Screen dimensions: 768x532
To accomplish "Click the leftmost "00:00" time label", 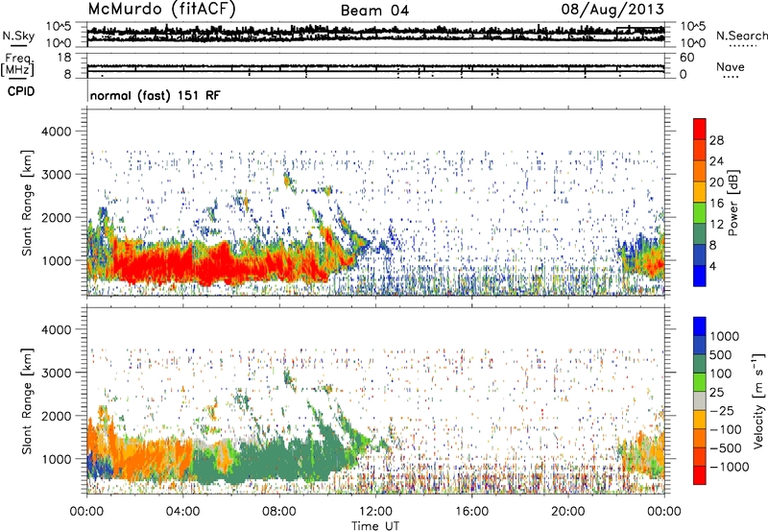I will pyautogui.click(x=86, y=512).
